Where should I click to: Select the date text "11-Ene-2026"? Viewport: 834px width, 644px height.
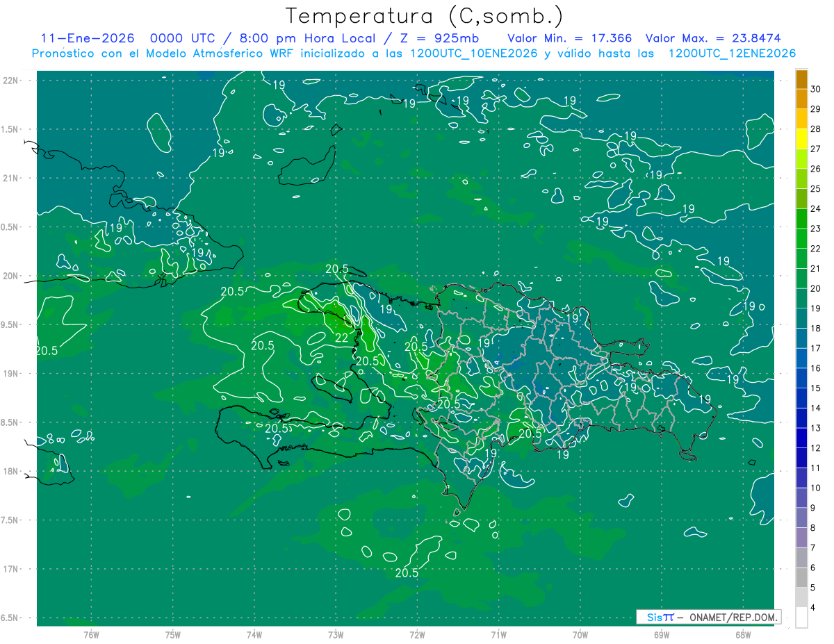pyautogui.click(x=87, y=38)
